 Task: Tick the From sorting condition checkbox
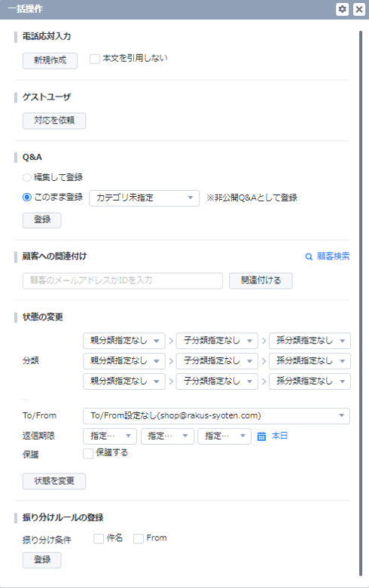click(139, 538)
